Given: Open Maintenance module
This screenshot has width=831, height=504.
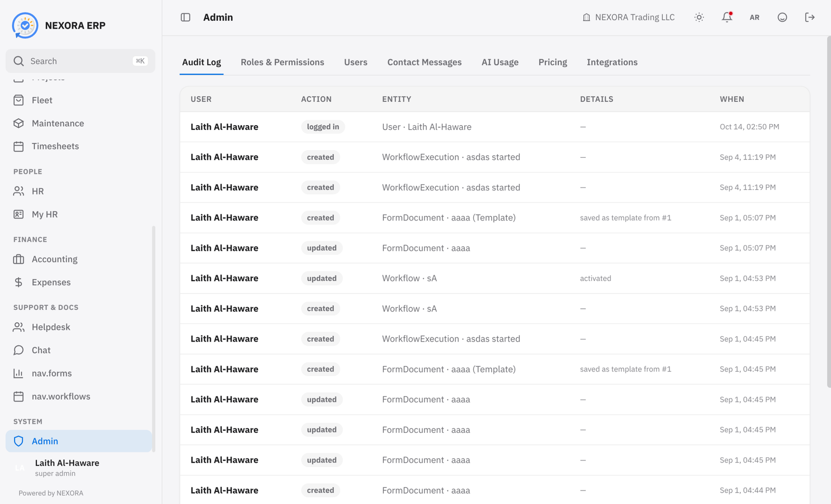Looking at the screenshot, I should click(x=79, y=123).
